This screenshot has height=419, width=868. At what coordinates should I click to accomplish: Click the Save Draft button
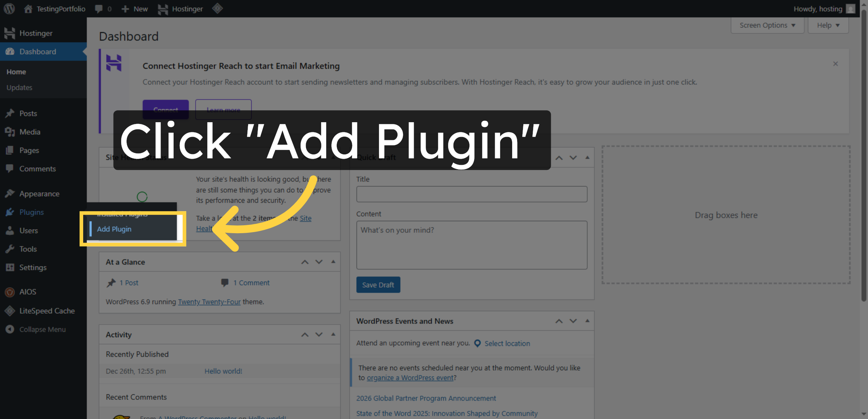(x=378, y=285)
